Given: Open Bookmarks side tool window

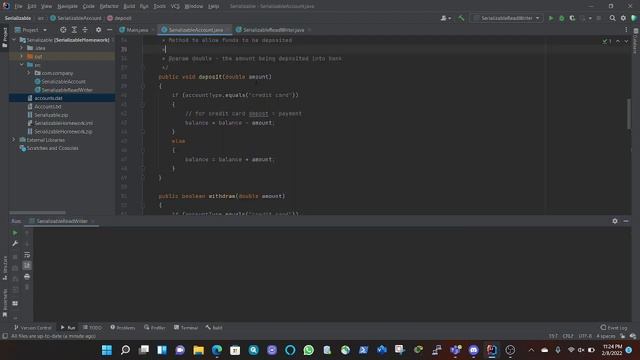Looking at the screenshot, I should [x=5, y=302].
